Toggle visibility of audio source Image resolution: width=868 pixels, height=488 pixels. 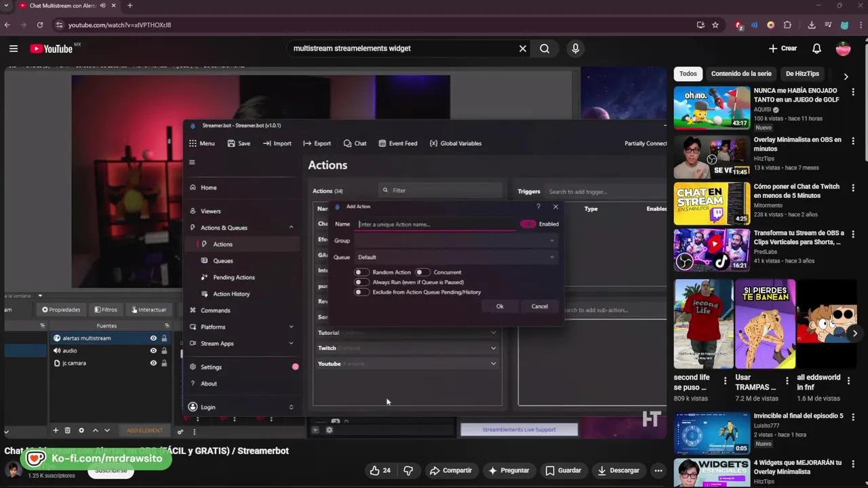pyautogui.click(x=153, y=350)
